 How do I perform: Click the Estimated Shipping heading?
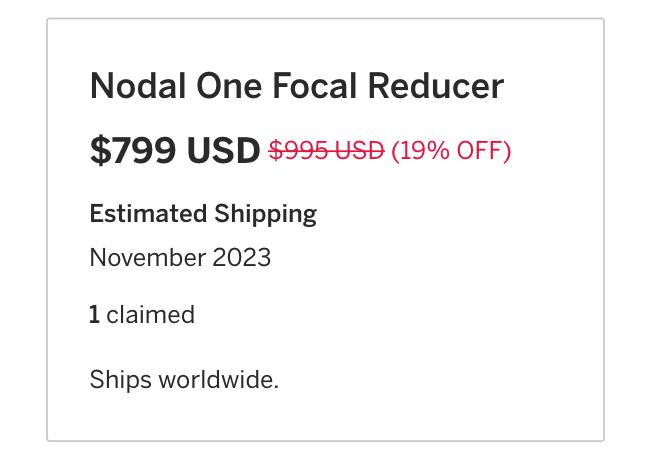[203, 214]
